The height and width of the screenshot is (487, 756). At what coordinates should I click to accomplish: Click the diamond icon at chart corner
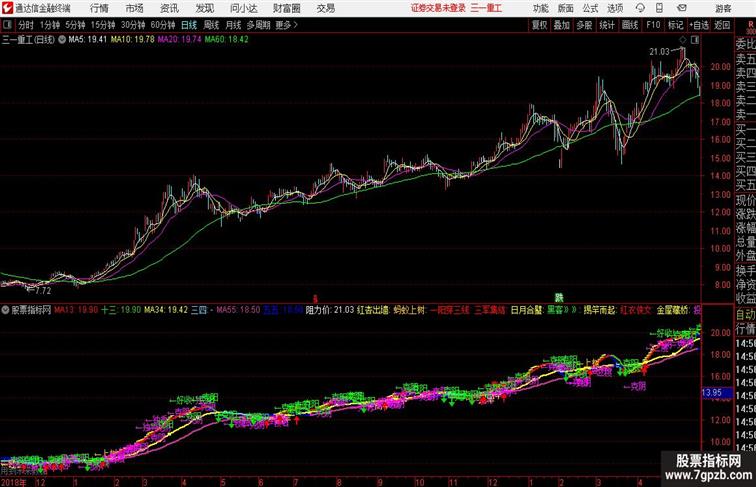point(683,40)
